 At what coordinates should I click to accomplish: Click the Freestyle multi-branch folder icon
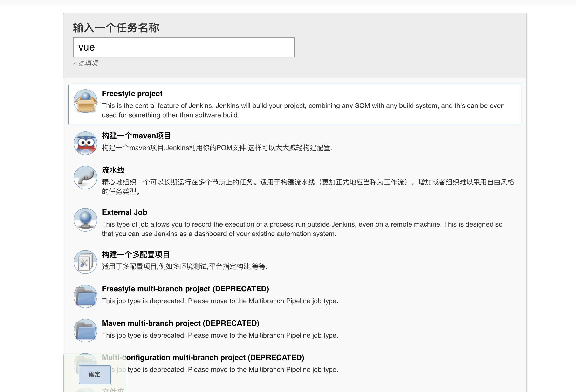point(85,296)
